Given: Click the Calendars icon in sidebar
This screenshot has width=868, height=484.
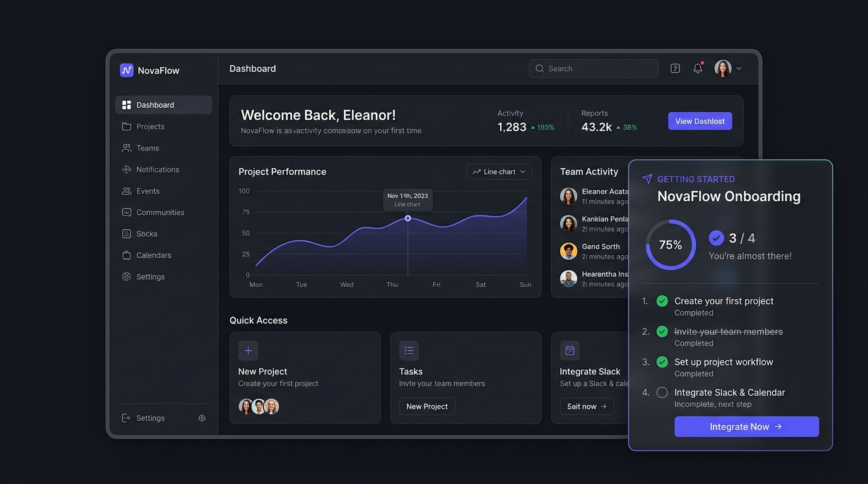Looking at the screenshot, I should (126, 255).
